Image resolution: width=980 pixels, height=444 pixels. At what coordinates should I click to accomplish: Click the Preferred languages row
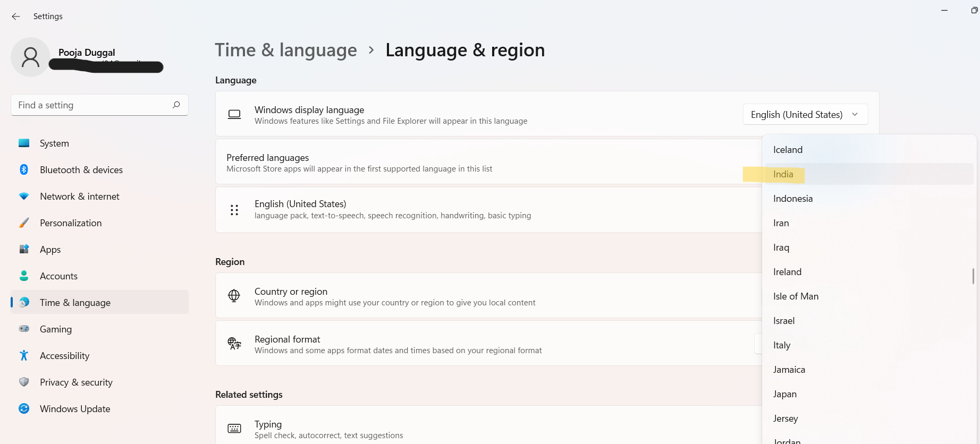click(488, 162)
